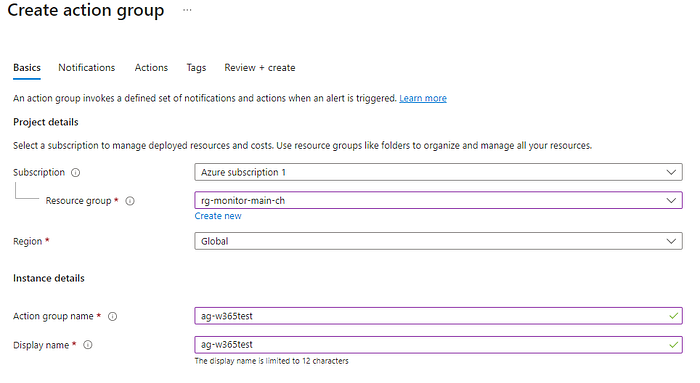Click the green checkmark in Display name field
Screen dimensions: 700x383
click(673, 345)
